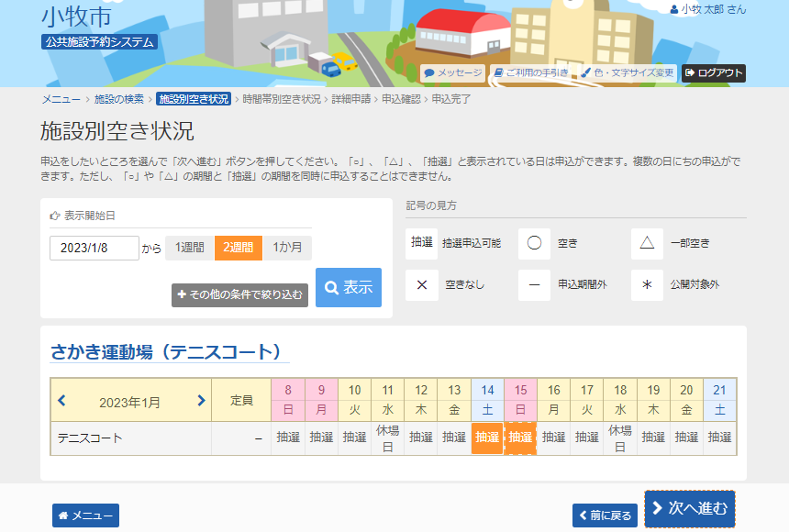Screen dimensions: 789x532
Task: Click the メニュー home button at bottom
Action: tap(85, 515)
